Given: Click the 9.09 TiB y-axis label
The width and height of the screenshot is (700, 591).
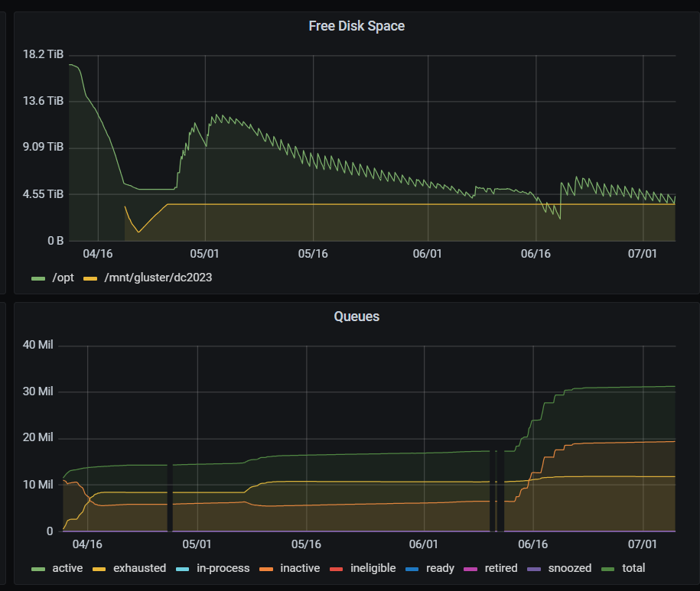Looking at the screenshot, I should coord(44,147).
